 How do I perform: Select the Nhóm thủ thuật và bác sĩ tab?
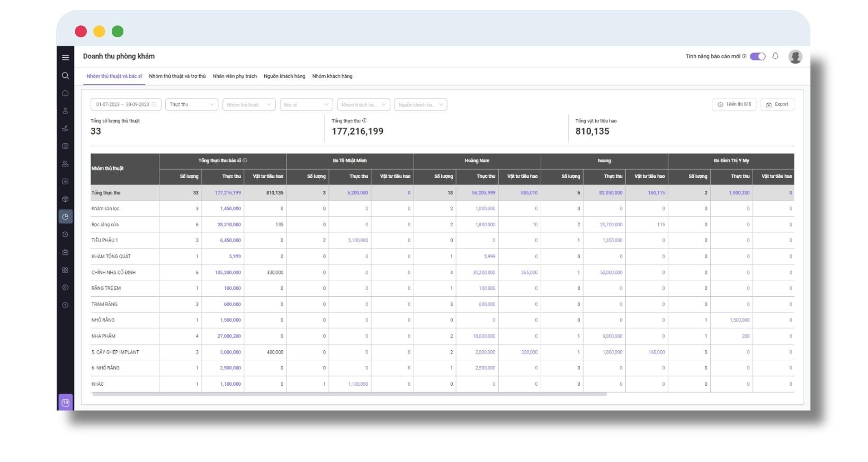click(114, 76)
